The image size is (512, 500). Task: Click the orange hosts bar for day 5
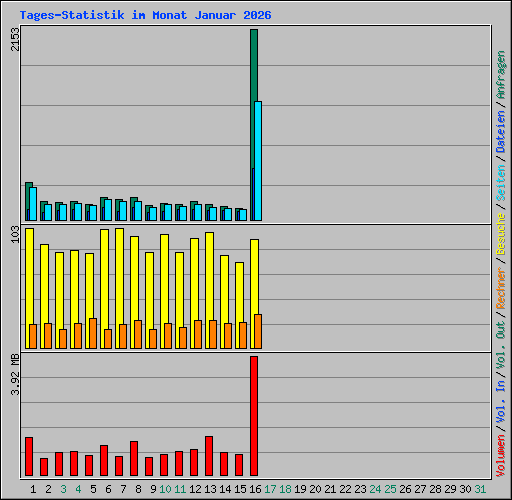[x=93, y=333]
